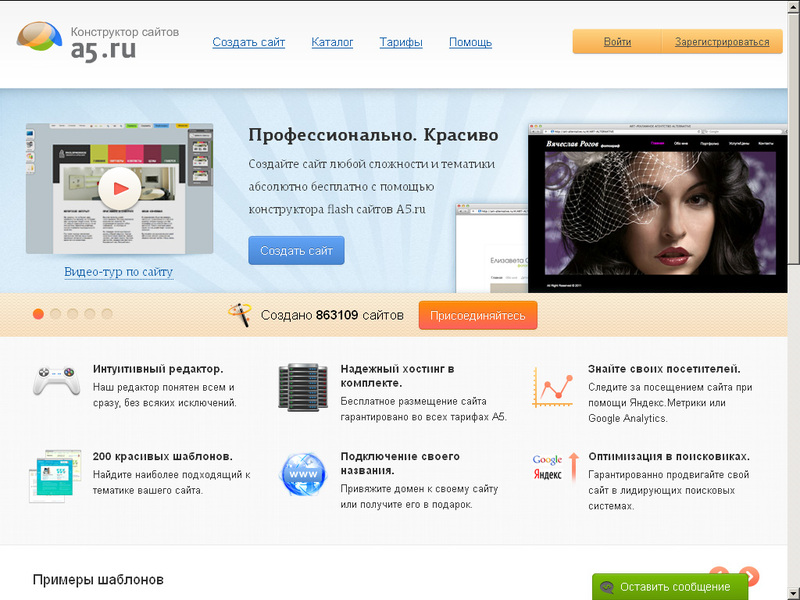Click the Надежный хостинг в комплекте heading

point(397,376)
